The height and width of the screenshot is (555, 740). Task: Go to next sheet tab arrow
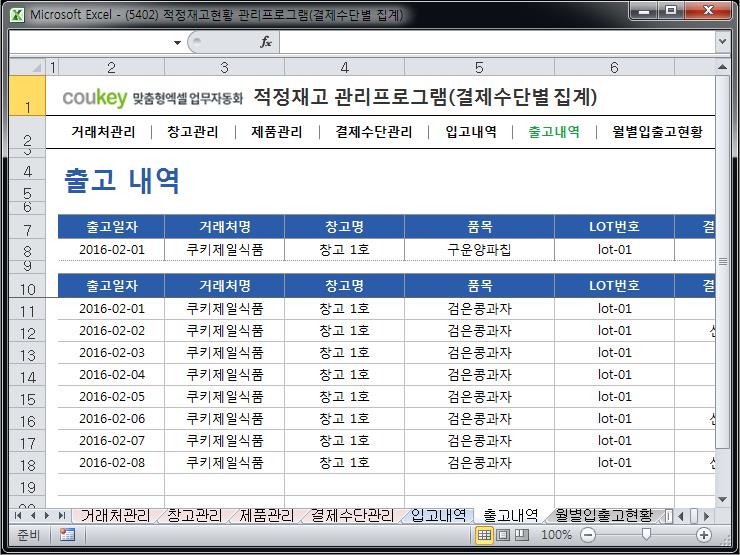click(47, 515)
